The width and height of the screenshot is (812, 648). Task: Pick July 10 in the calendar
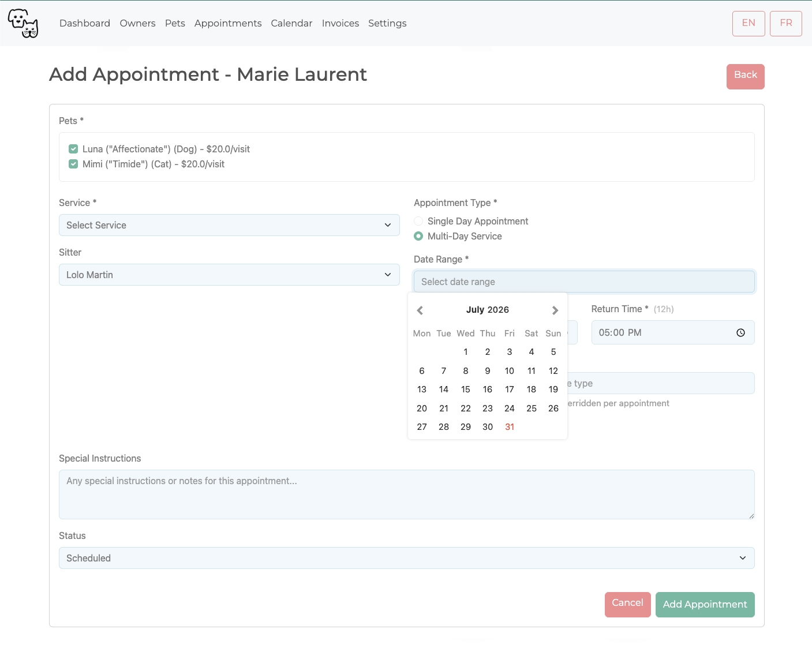pos(510,371)
